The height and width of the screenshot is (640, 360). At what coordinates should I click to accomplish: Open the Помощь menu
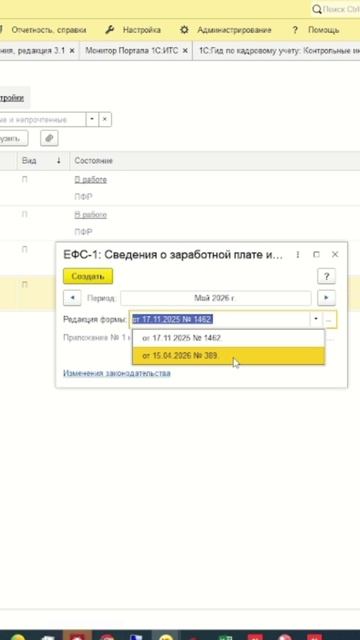[323, 30]
